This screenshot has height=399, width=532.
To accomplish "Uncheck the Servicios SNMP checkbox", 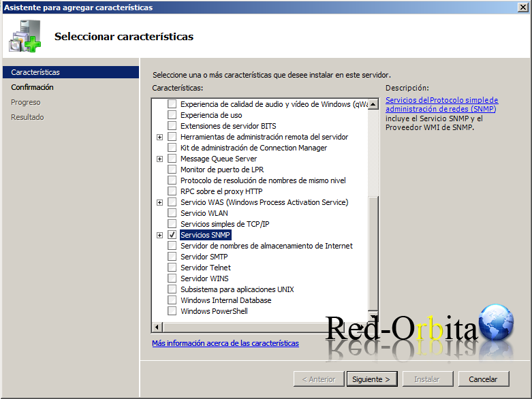I will [x=172, y=235].
